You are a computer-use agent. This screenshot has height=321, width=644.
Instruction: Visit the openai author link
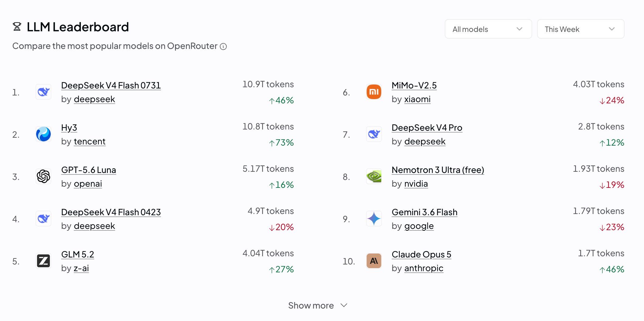(88, 184)
